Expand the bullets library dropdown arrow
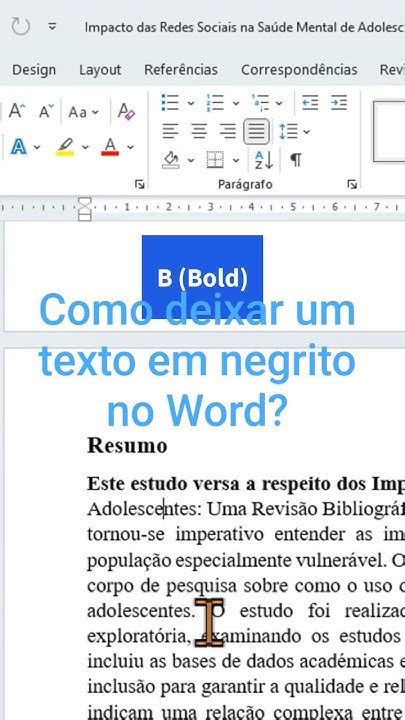This screenshot has height=720, width=405. click(x=191, y=103)
